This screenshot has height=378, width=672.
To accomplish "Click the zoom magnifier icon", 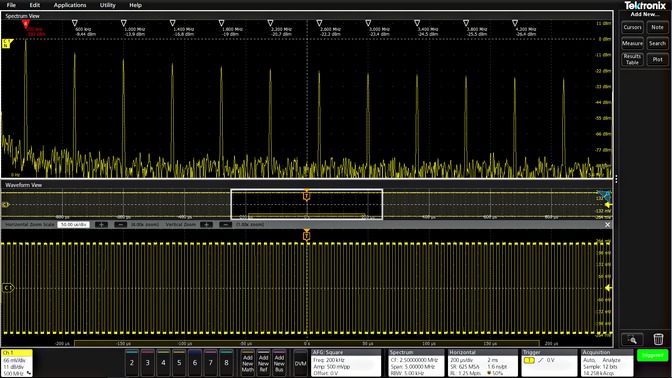I will coord(632,339).
